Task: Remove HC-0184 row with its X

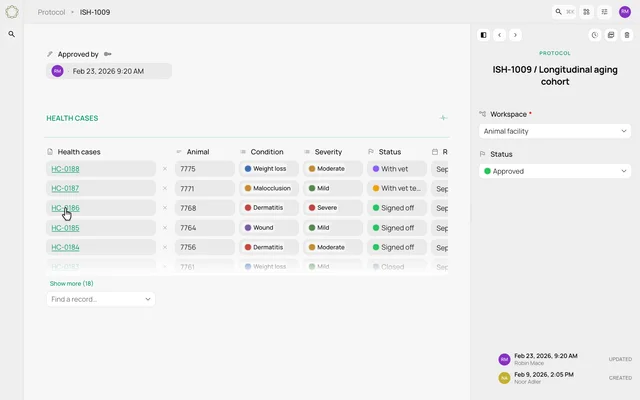Action: click(x=165, y=247)
